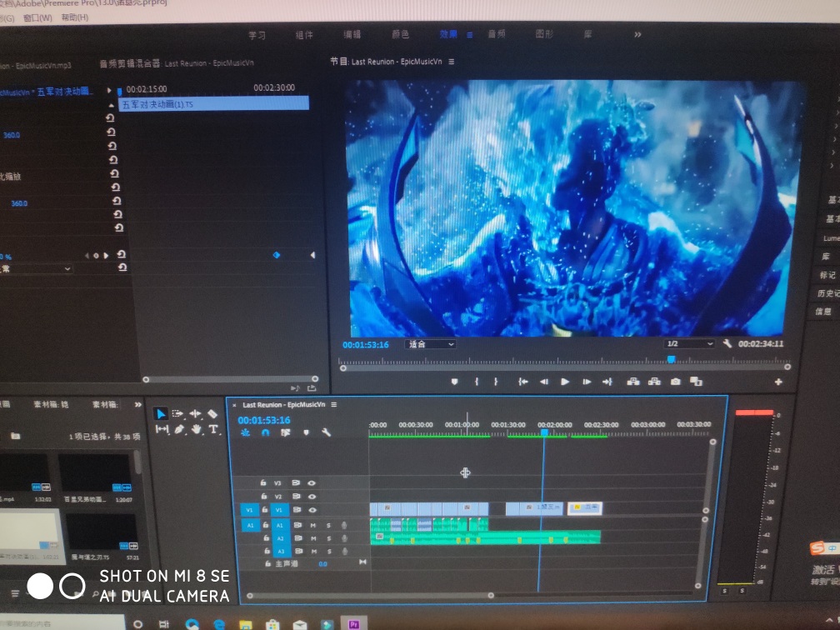Click the Lift button

point(633,382)
